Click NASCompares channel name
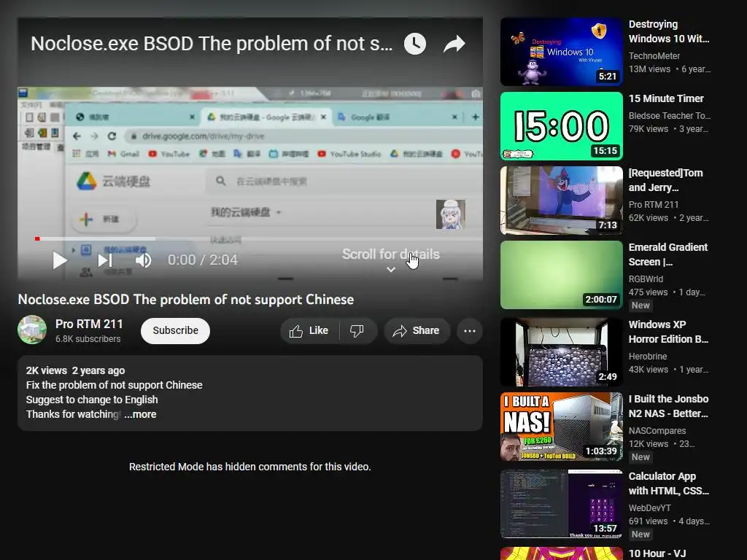Image resolution: width=747 pixels, height=560 pixels. click(x=657, y=430)
